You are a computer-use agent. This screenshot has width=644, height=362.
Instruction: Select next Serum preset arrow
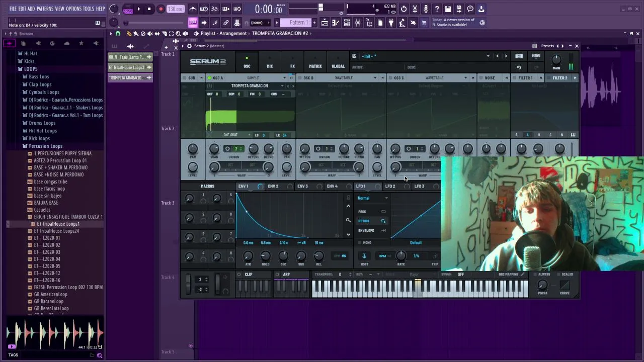(x=506, y=56)
